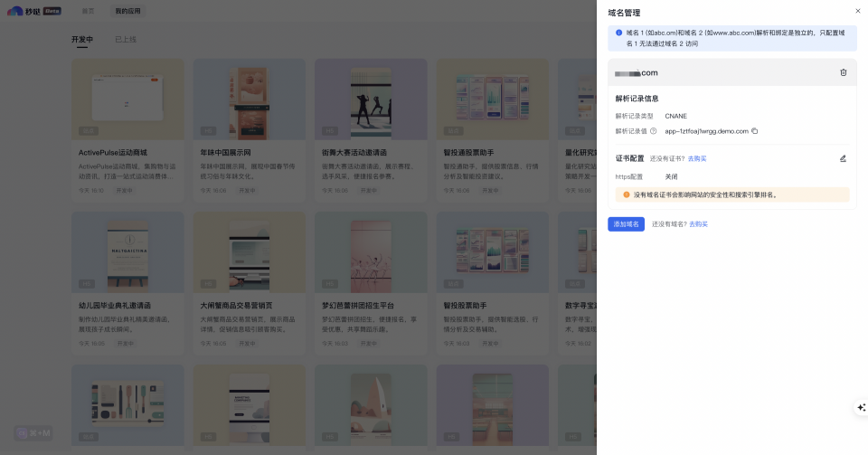
Task: Delete the bound .com domain with trash icon
Action: click(843, 72)
